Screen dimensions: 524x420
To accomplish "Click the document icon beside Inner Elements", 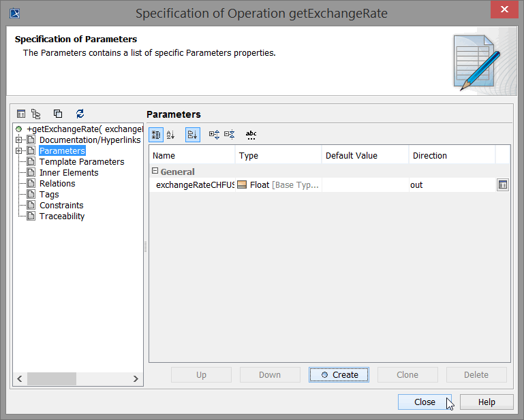I will pyautogui.click(x=31, y=172).
